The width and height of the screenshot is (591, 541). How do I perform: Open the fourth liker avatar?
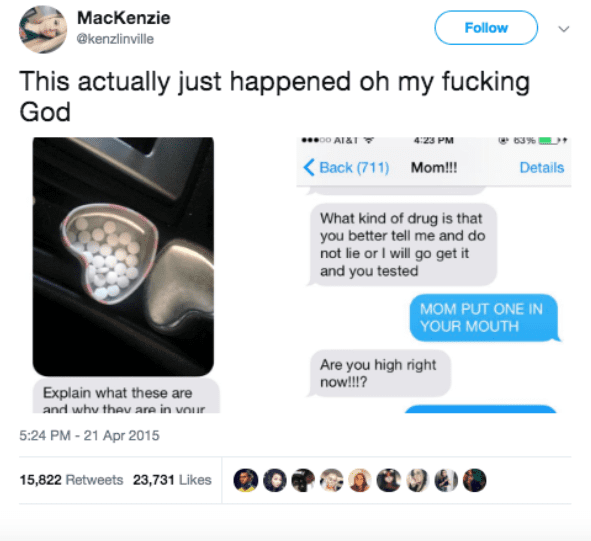332,480
